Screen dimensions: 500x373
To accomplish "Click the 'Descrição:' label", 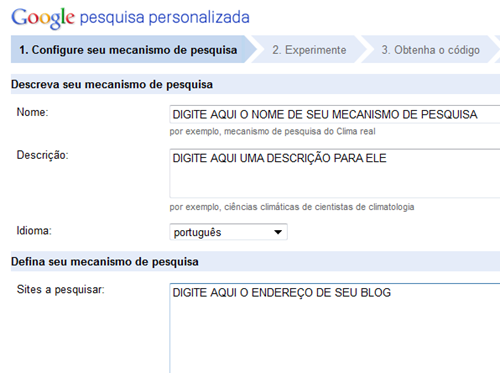I will click(x=42, y=155).
